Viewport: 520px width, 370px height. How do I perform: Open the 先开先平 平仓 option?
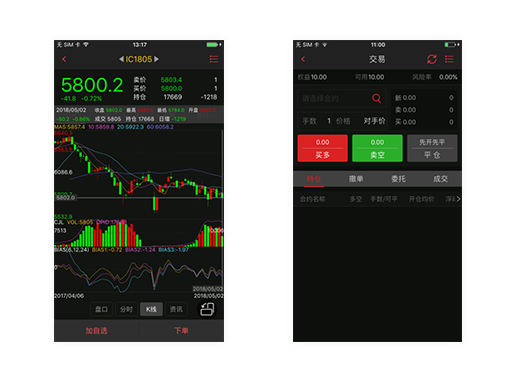click(432, 148)
